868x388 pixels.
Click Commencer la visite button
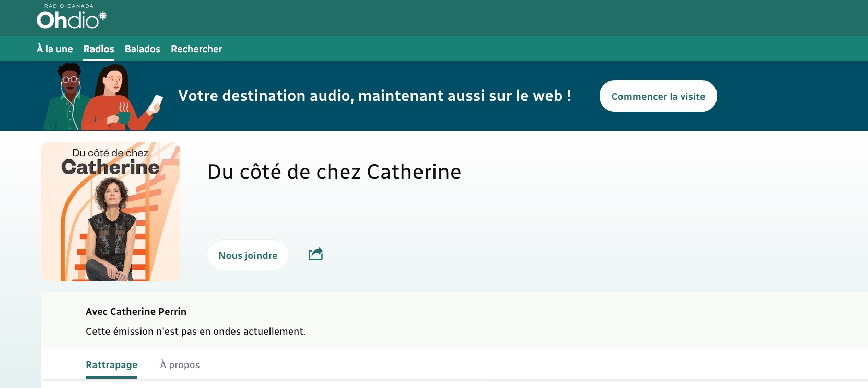coord(658,96)
